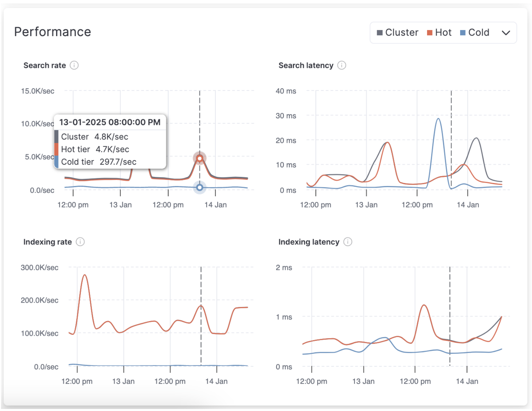Click the Cluster legend color square

(380, 32)
